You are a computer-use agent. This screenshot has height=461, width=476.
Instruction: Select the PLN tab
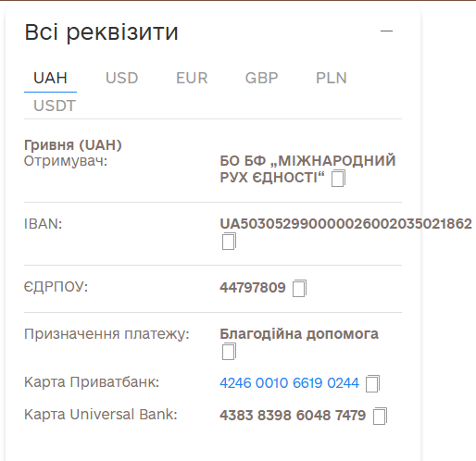pyautogui.click(x=332, y=78)
